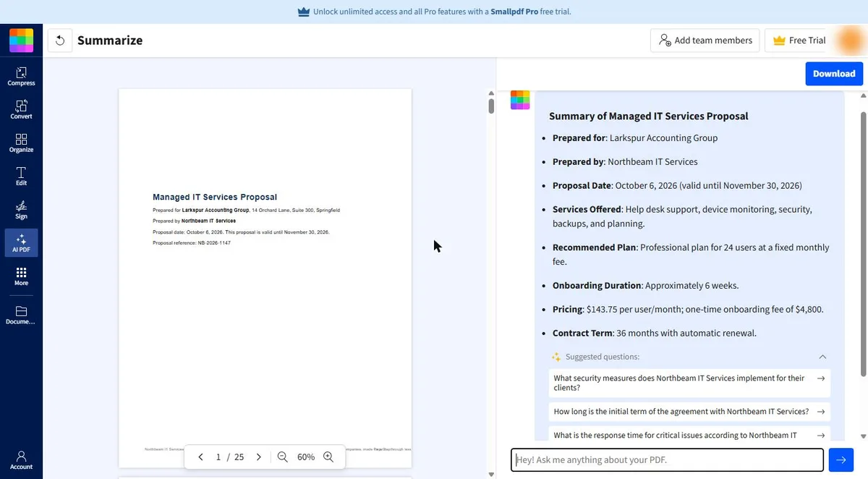868x479 pixels.
Task: Click the Summarize page title
Action: (x=110, y=41)
